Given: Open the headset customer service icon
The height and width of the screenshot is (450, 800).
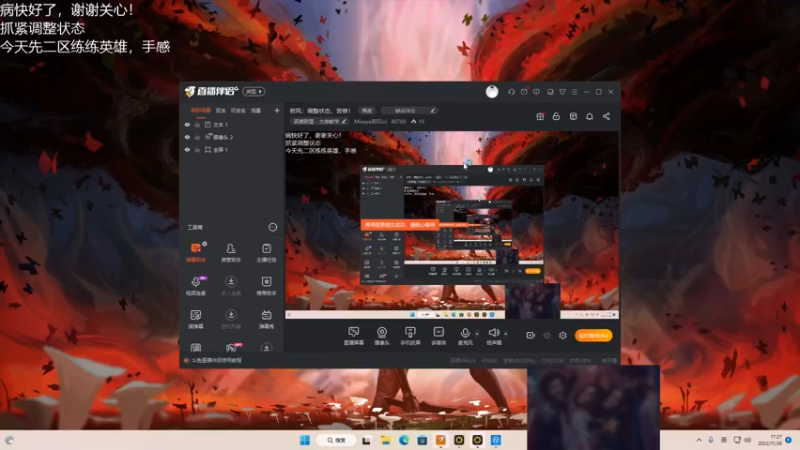Looking at the screenshot, I should point(511,92).
